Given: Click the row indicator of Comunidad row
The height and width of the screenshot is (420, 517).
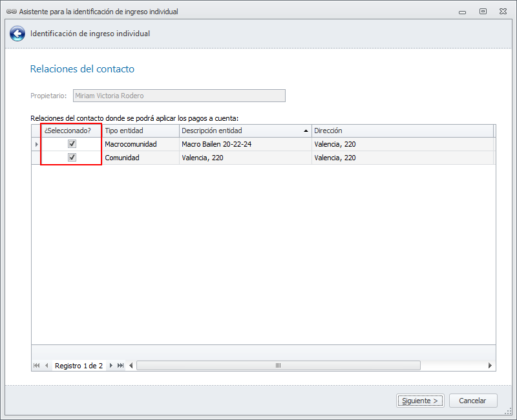Looking at the screenshot, I should click(36, 158).
